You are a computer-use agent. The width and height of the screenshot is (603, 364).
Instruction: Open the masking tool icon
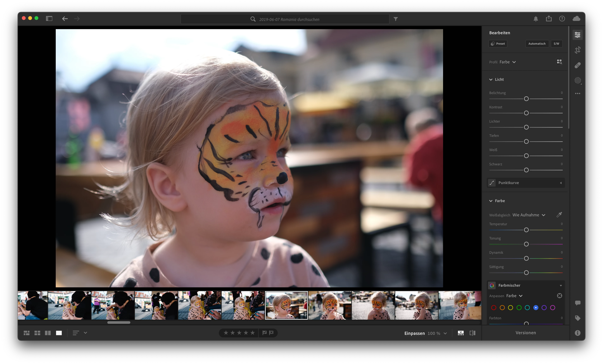578,80
